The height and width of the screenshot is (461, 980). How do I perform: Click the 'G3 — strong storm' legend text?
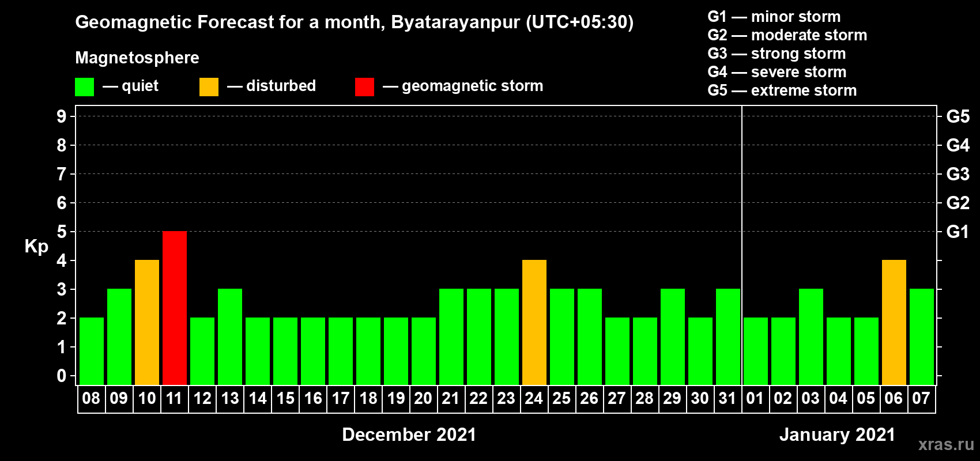[x=777, y=54]
